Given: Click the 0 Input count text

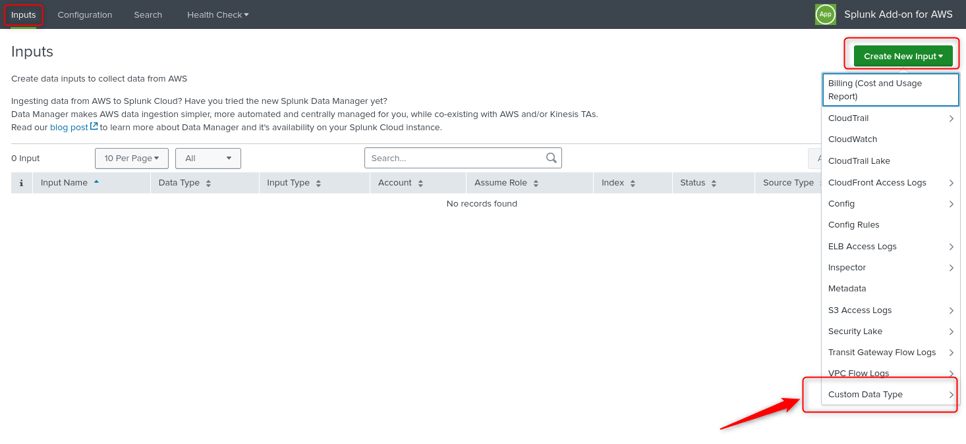Looking at the screenshot, I should [x=25, y=158].
